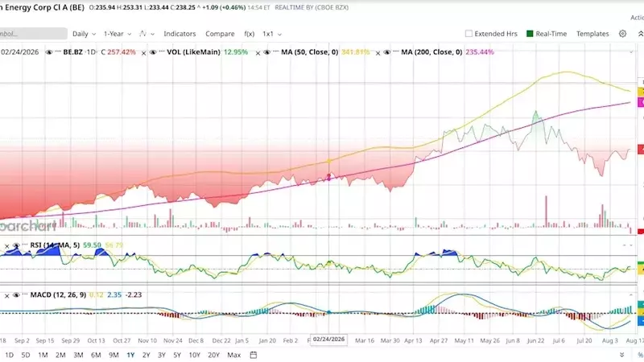Click the MACD histogram value -2.23
Image resolution: width=644 pixels, height=362 pixels.
coord(133,294)
